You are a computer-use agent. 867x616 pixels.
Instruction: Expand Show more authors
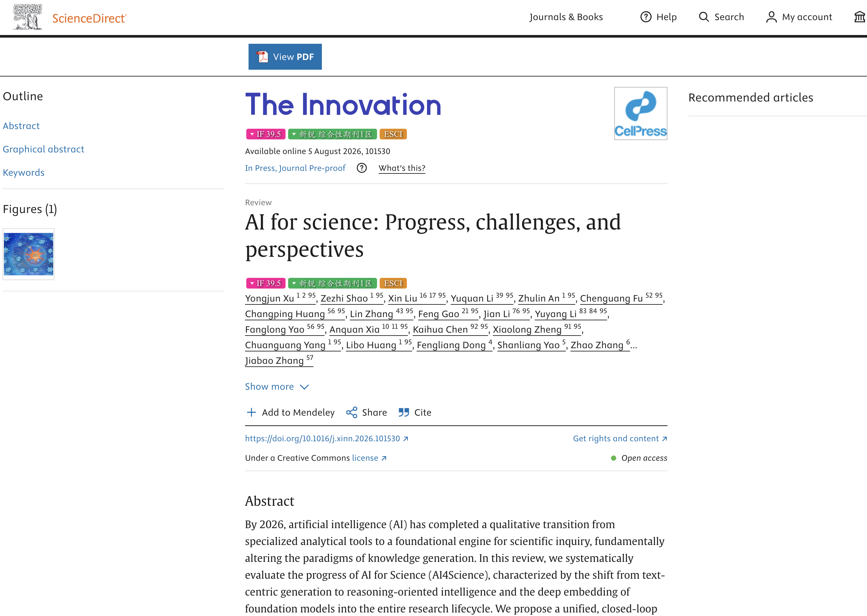click(277, 386)
